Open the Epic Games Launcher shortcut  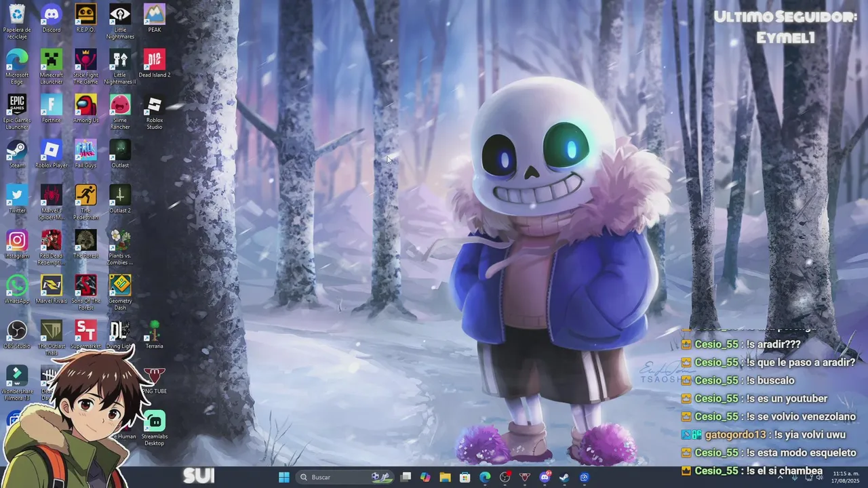point(17,112)
